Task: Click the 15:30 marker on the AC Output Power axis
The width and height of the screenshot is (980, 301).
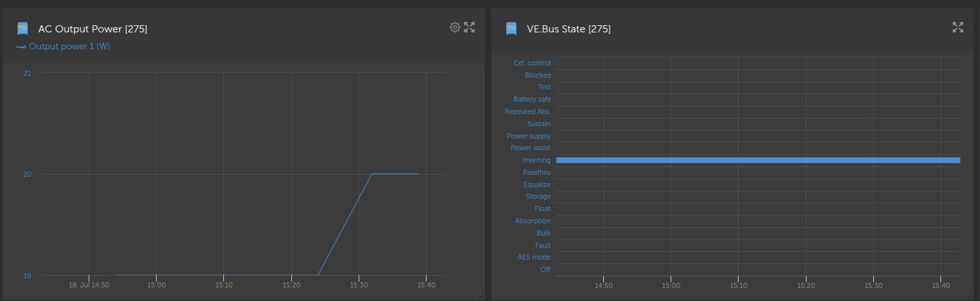Action: 359,285
